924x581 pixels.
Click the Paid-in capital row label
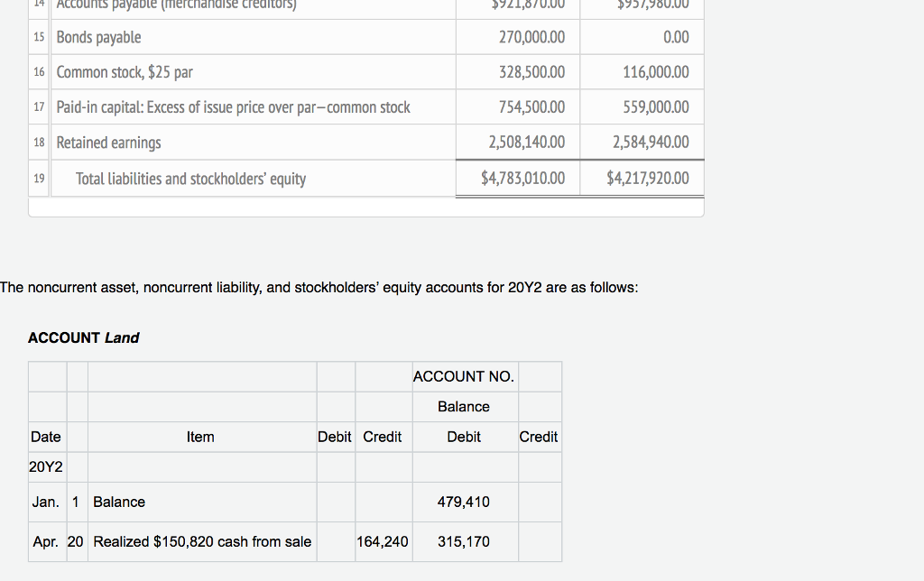tap(233, 107)
